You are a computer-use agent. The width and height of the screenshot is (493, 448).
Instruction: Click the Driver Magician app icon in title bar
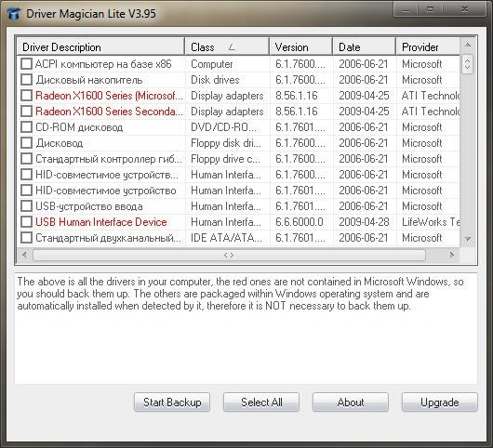tap(14, 14)
